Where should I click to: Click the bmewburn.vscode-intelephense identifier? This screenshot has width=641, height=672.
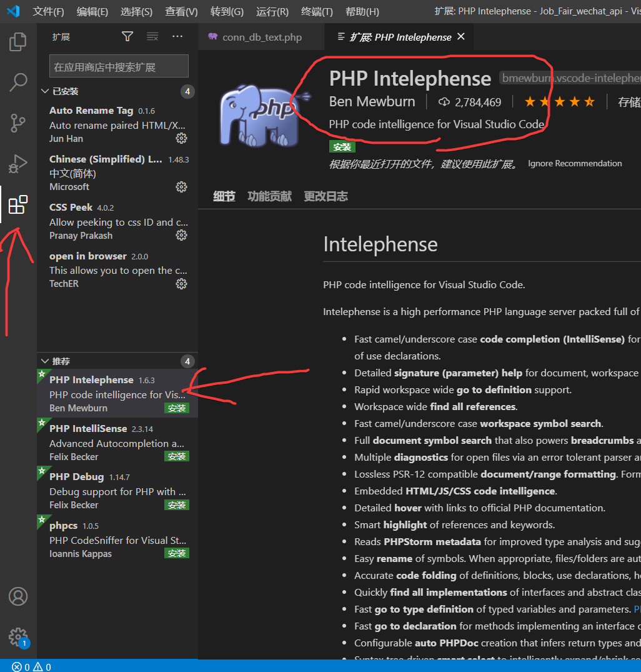tap(570, 78)
